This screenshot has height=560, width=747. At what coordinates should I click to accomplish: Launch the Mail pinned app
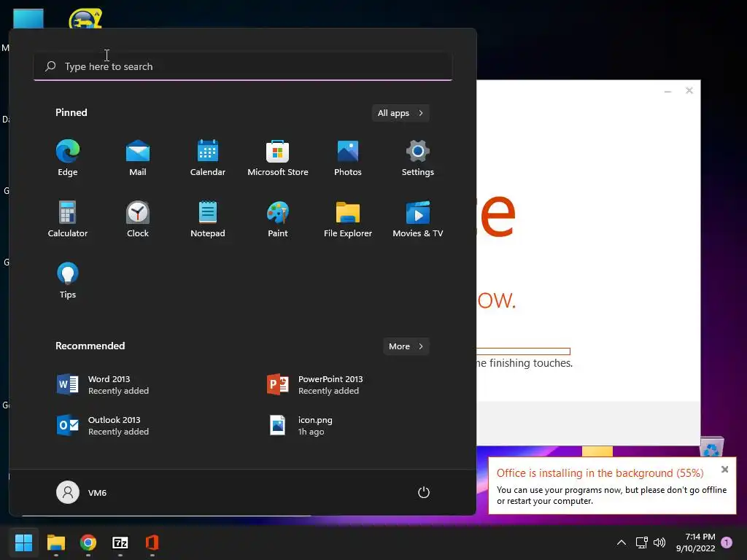point(138,158)
